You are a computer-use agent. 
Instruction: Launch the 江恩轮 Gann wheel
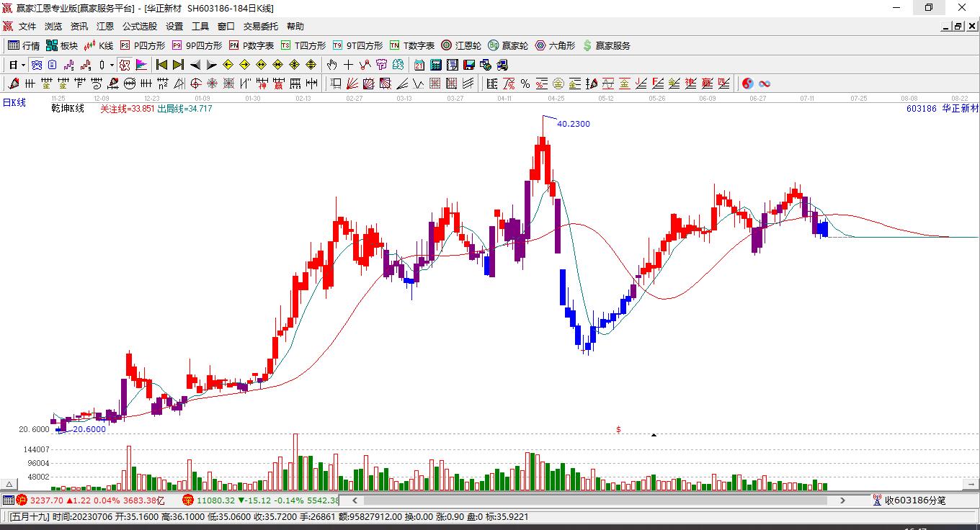(x=461, y=45)
